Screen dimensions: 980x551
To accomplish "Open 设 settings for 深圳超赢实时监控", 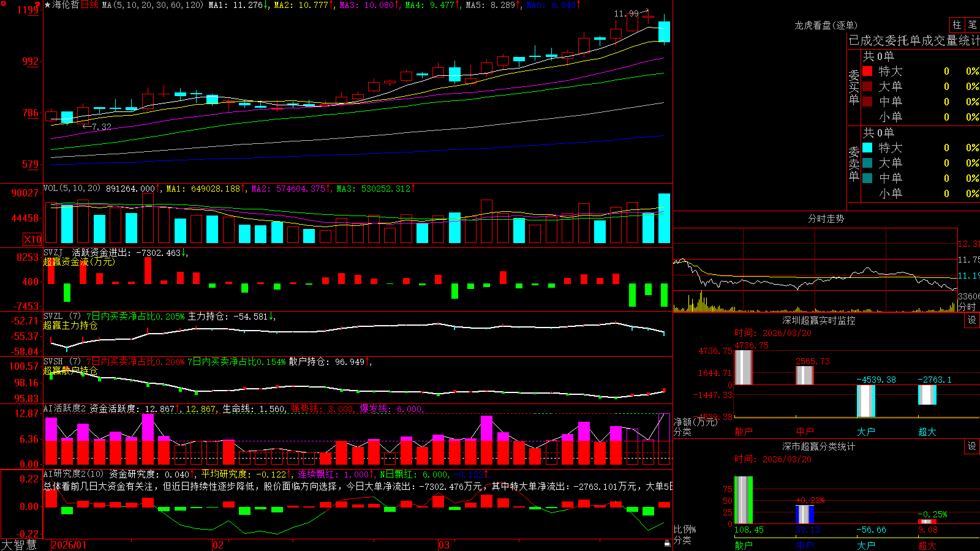I will (972, 320).
